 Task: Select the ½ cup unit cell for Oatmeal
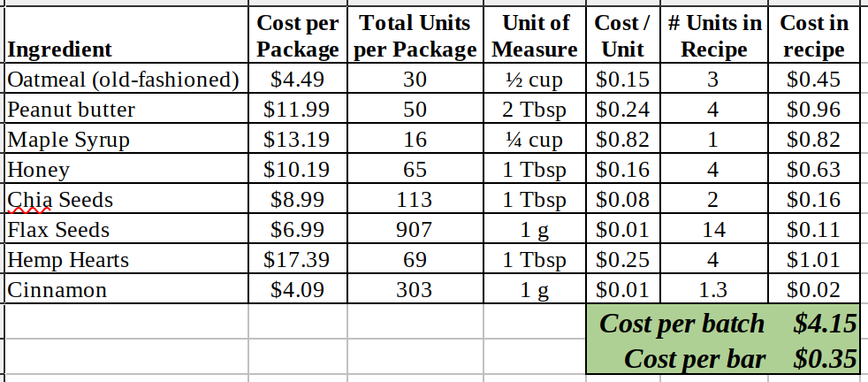[x=535, y=79]
